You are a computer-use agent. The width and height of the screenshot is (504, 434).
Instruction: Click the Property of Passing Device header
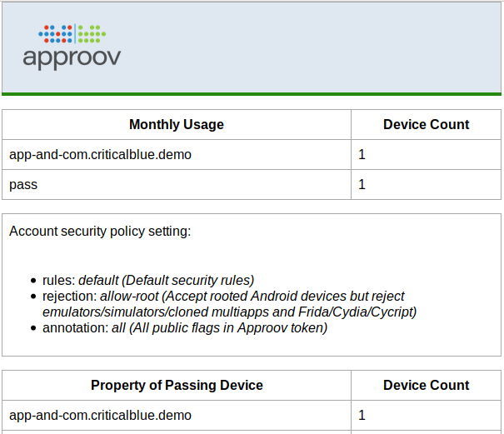pyautogui.click(x=177, y=386)
